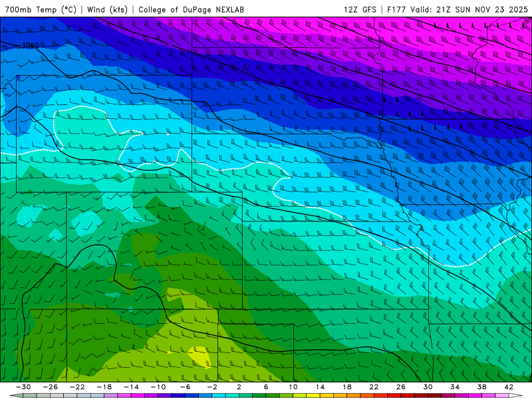Click the "18" legend value
The width and height of the screenshot is (532, 399).
pyautogui.click(x=347, y=387)
